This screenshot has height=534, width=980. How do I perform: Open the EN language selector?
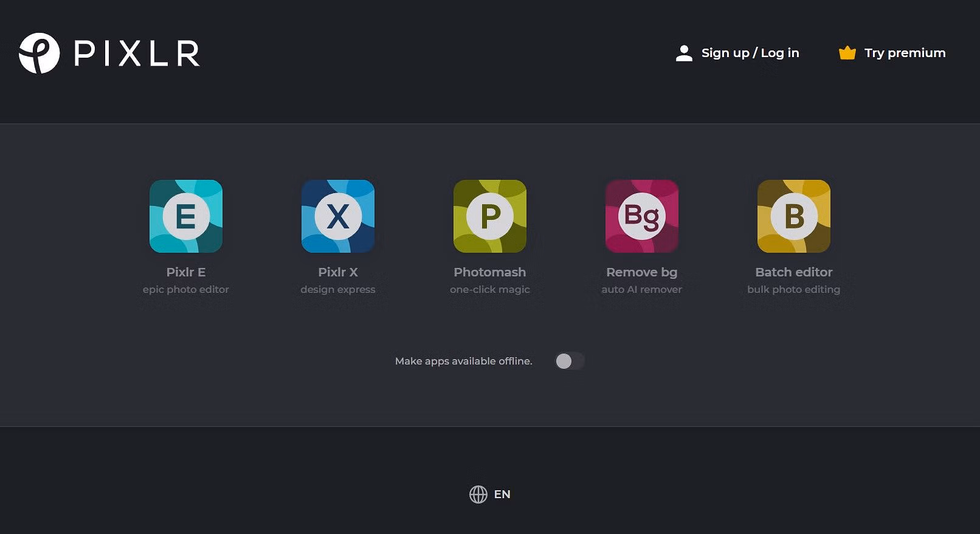502,495
